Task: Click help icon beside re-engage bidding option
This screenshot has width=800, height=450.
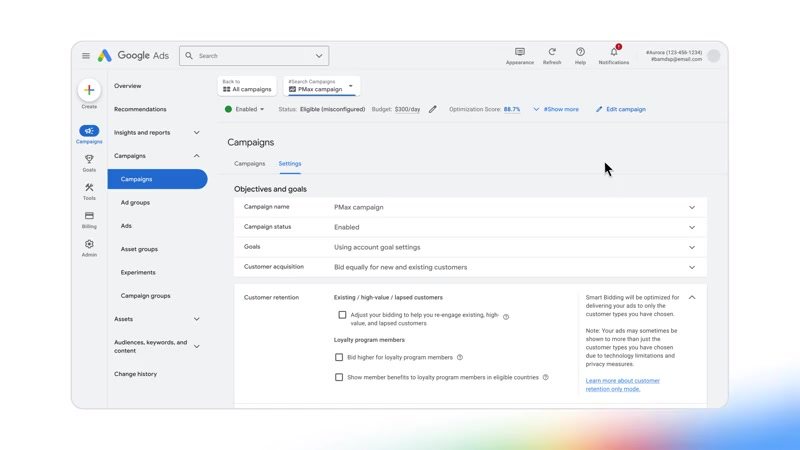Action: 506,317
